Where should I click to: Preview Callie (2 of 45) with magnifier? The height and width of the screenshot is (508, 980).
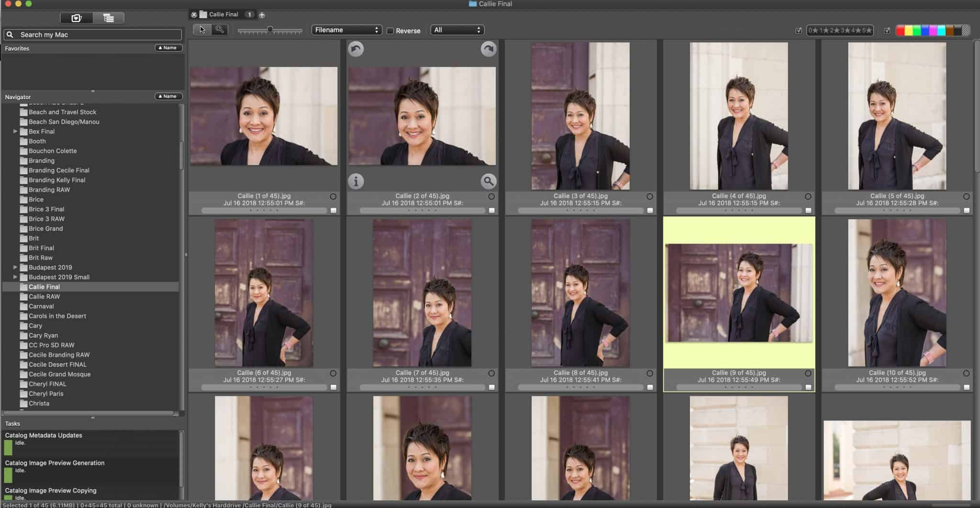point(489,181)
